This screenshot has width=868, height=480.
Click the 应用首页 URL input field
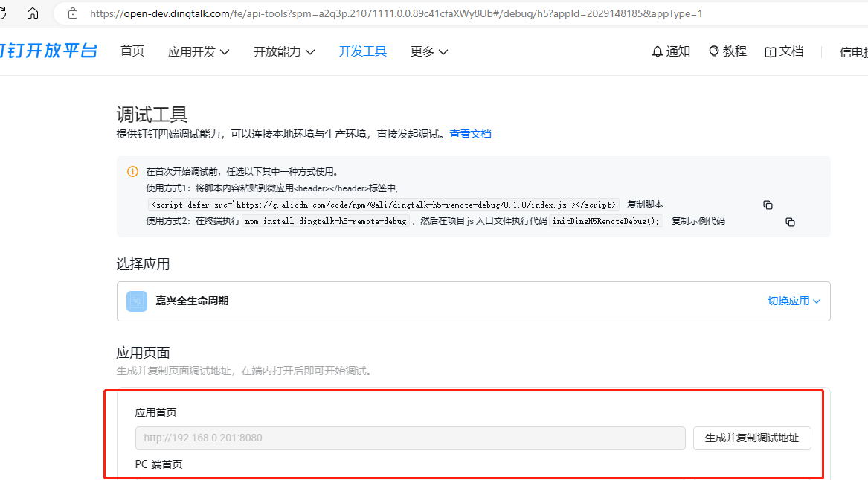[410, 438]
